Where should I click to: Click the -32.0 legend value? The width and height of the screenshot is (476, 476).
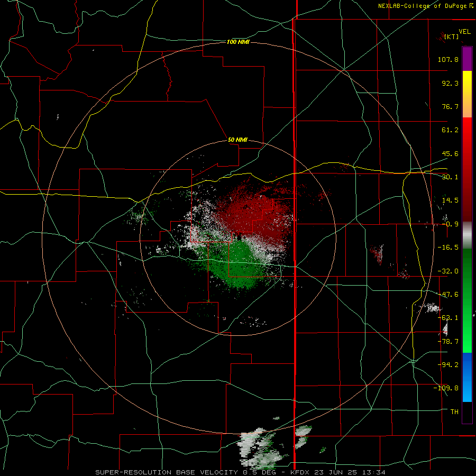click(448, 271)
